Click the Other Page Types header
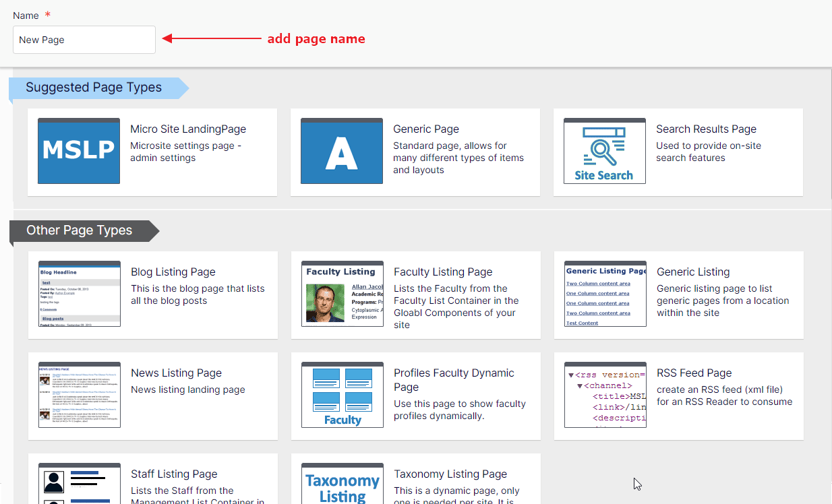Image resolution: width=832 pixels, height=504 pixels. coord(80,230)
